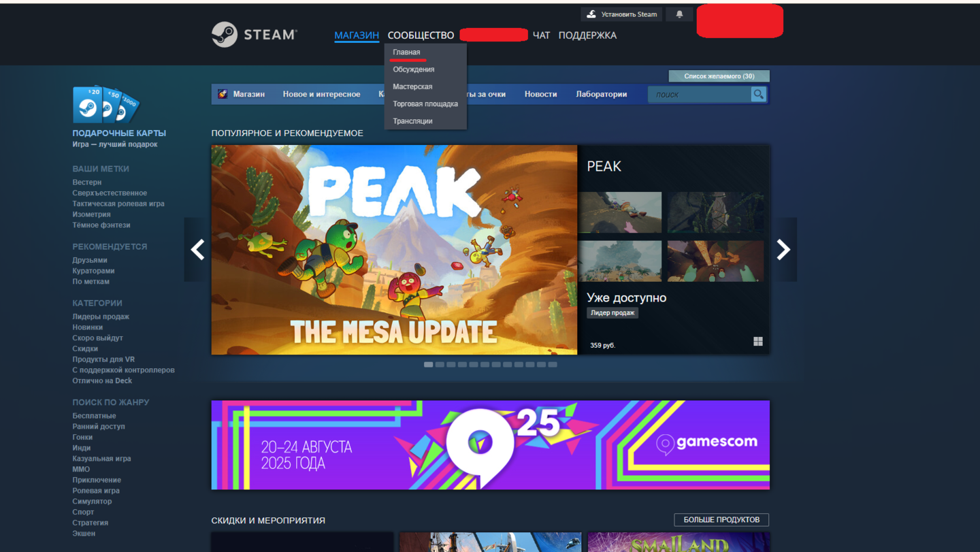Image resolution: width=980 pixels, height=552 pixels.
Task: Open Продукты для VR link
Action: (103, 359)
